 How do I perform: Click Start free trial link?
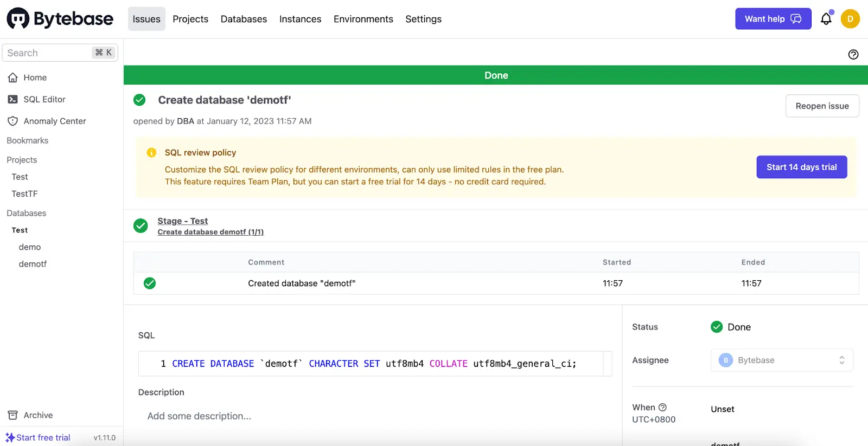pos(43,437)
